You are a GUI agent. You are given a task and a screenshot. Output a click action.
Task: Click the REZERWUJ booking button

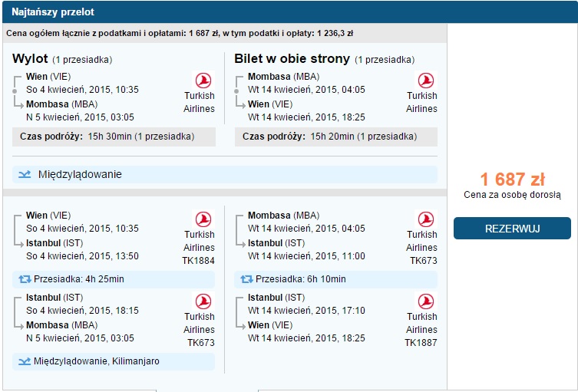pos(512,228)
